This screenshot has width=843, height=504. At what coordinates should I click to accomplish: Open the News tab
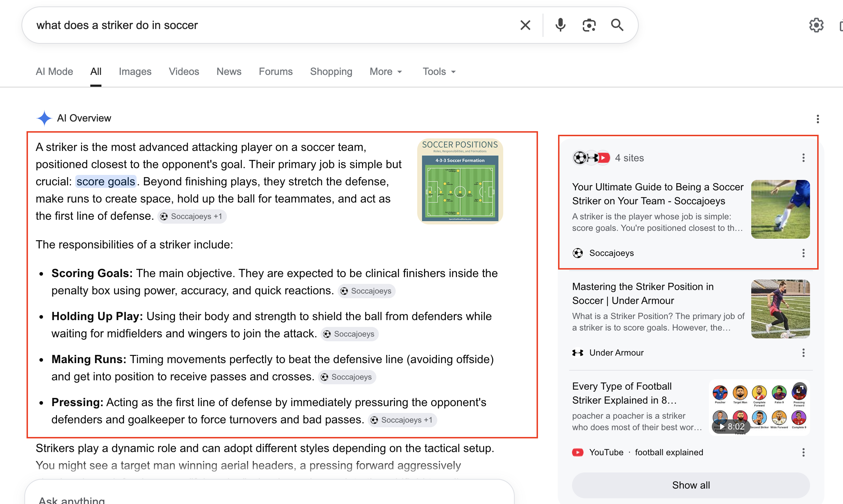pos(229,71)
